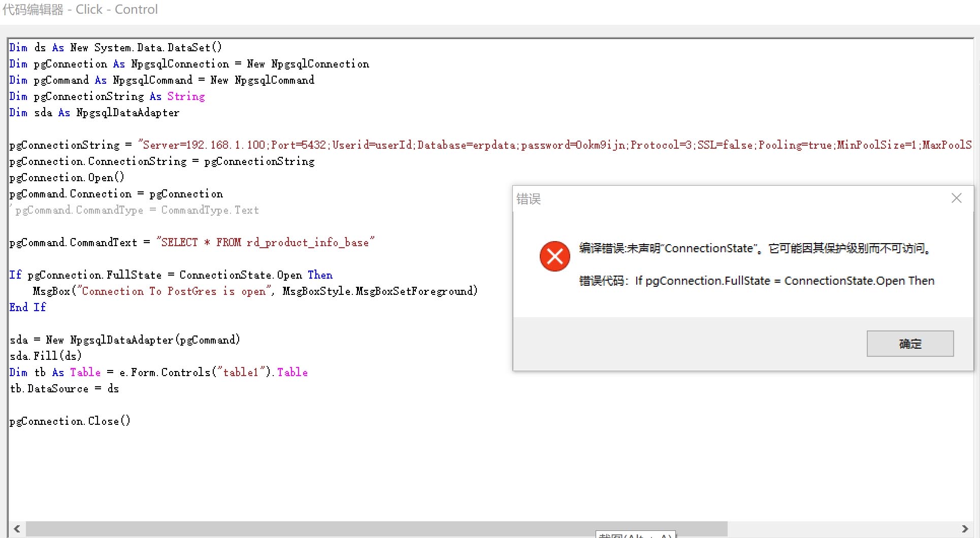980x538 pixels.
Task: Click the 错误 dialog title
Action: [529, 199]
